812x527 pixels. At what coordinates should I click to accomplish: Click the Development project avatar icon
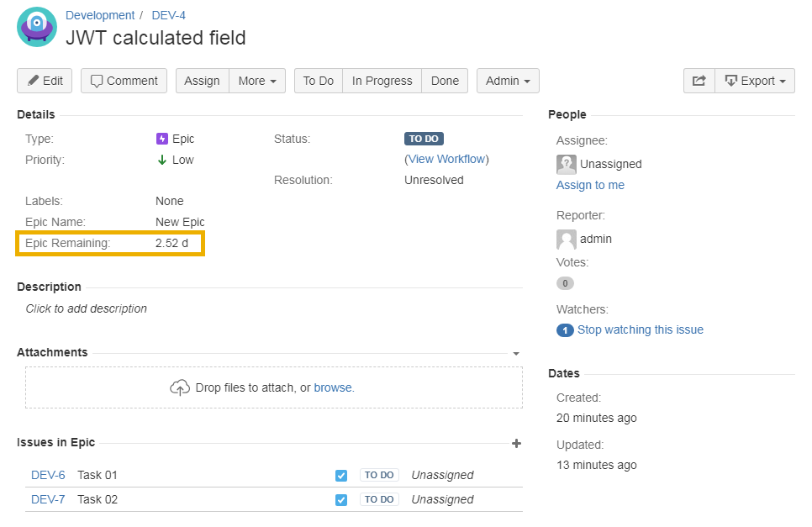coord(37,27)
